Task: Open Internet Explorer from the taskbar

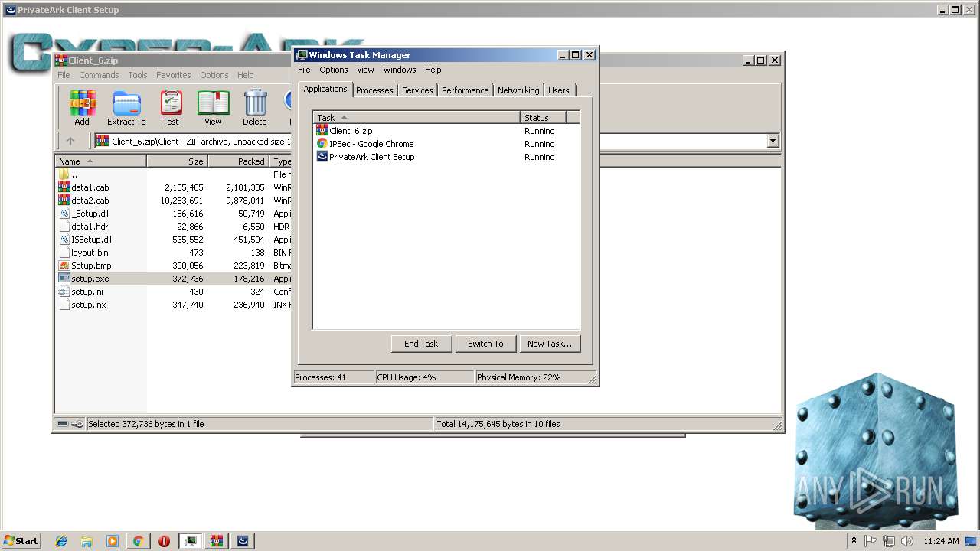Action: point(61,541)
